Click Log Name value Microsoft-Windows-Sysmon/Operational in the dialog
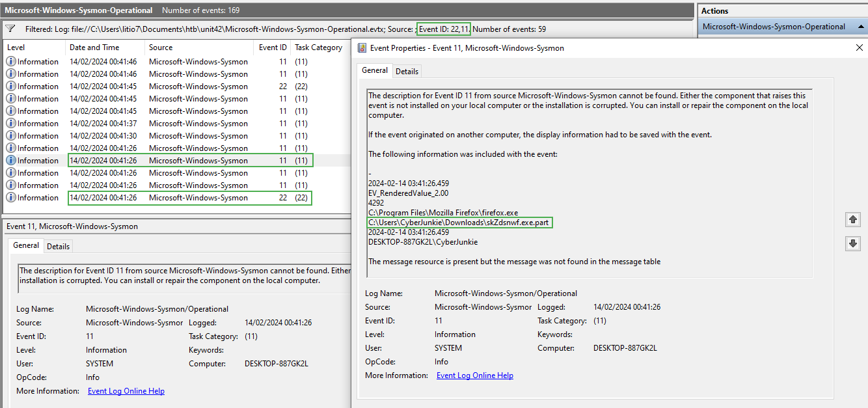868x408 pixels. pyautogui.click(x=506, y=293)
